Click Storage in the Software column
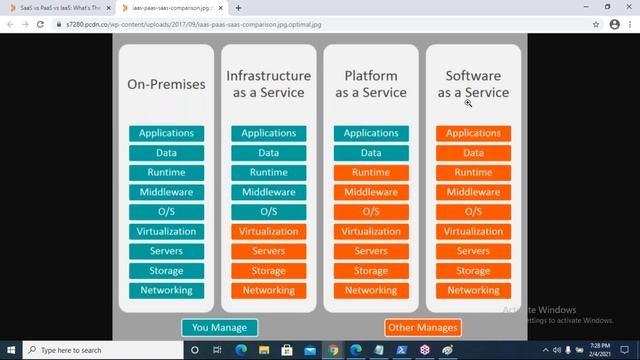 pyautogui.click(x=473, y=271)
